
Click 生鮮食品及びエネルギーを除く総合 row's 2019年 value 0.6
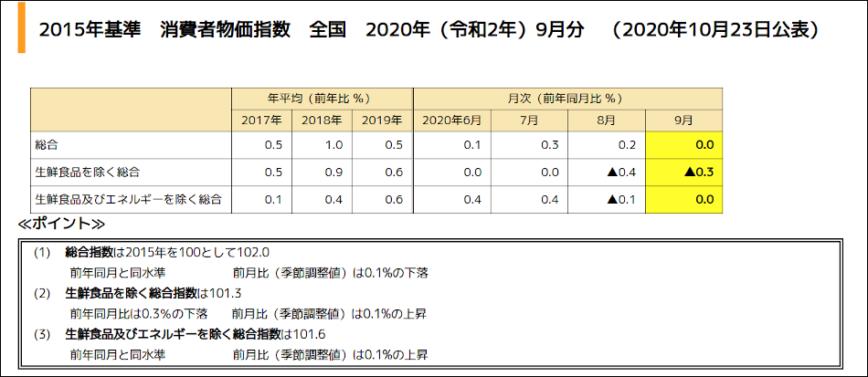394,200
